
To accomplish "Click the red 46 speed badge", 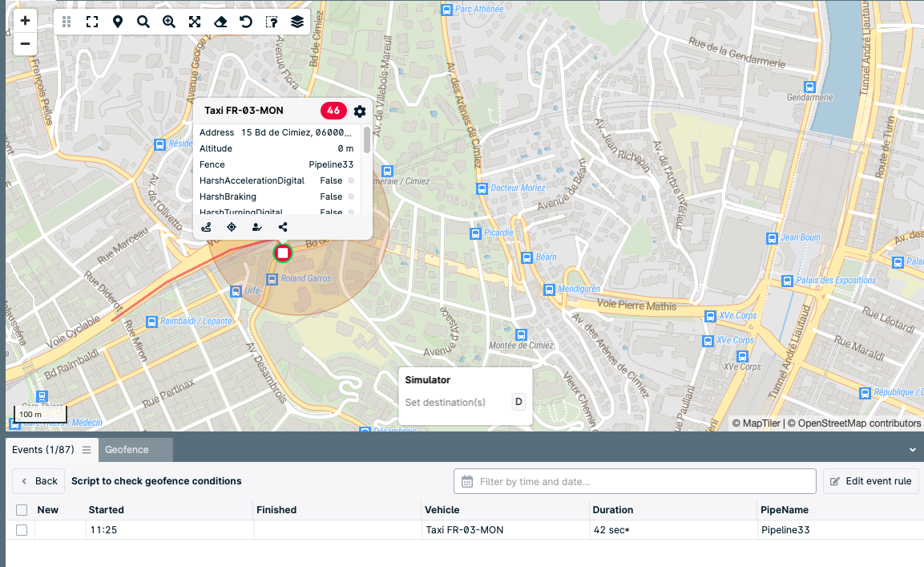I will 333,111.
